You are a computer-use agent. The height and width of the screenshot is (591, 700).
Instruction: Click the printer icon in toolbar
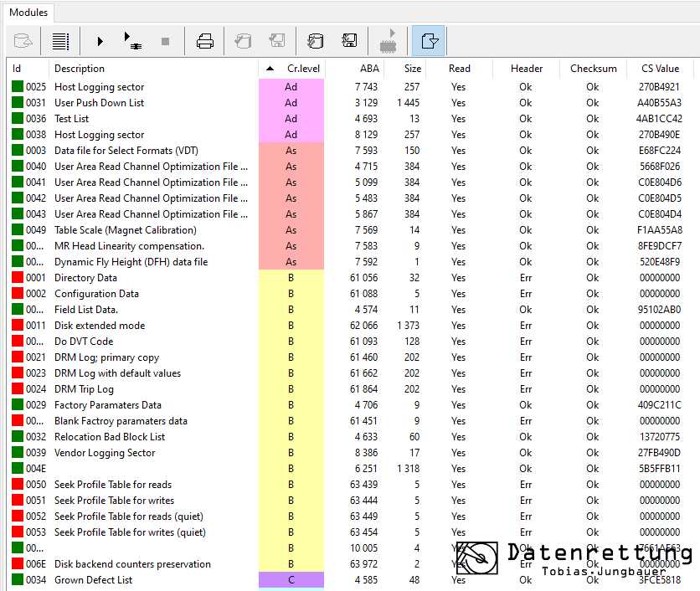pos(205,42)
